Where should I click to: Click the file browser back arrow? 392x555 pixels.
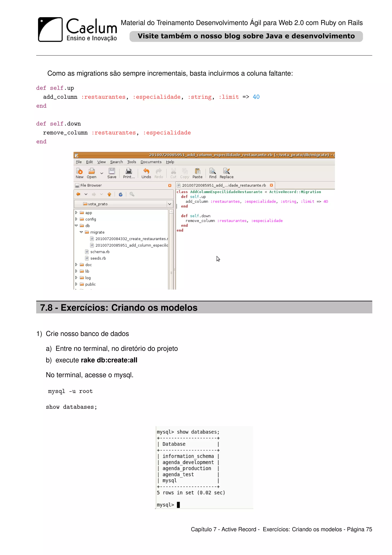pos(78,194)
